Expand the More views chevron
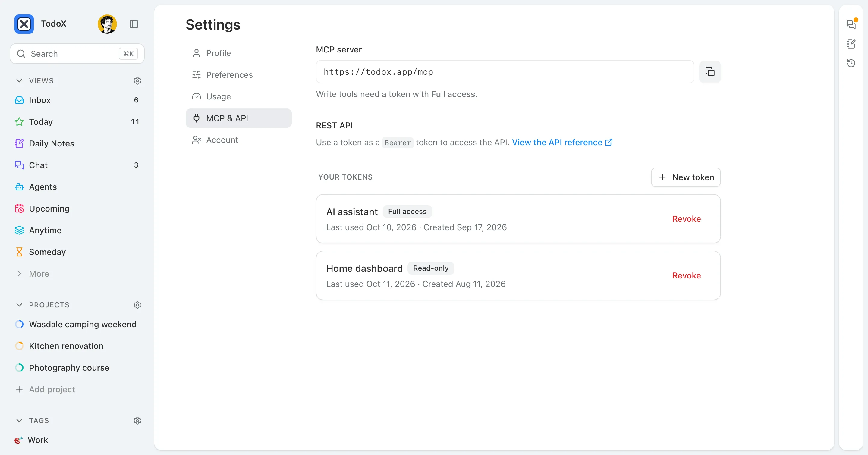Screen dimensions: 868x455 tap(19, 274)
